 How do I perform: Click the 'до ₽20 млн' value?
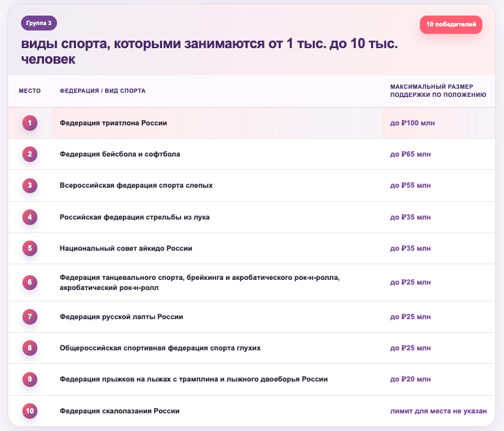(x=410, y=379)
